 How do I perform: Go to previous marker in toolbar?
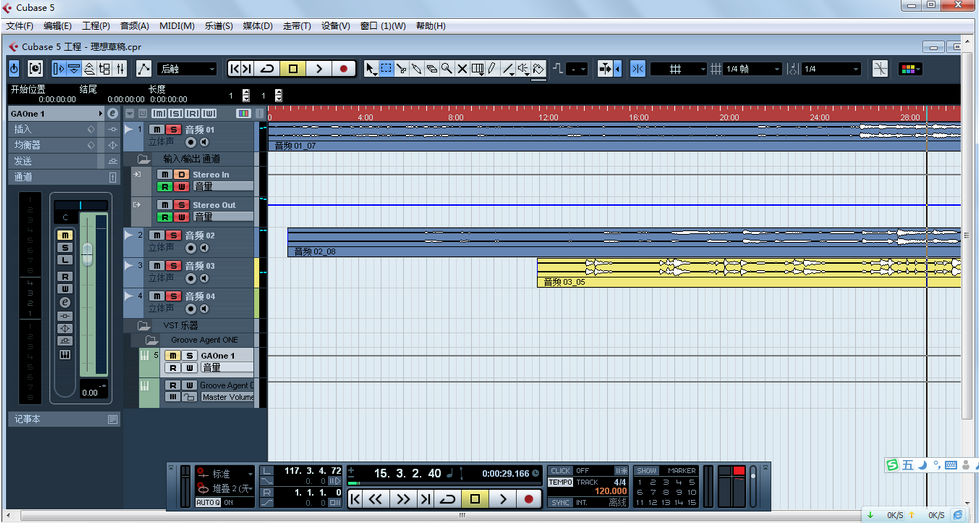pos(235,69)
